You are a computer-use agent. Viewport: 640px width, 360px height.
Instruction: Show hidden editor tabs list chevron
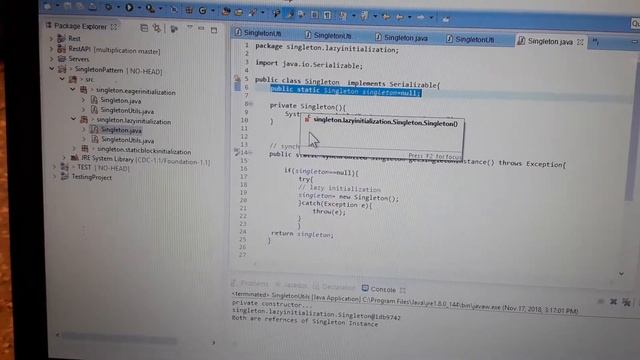(x=596, y=42)
